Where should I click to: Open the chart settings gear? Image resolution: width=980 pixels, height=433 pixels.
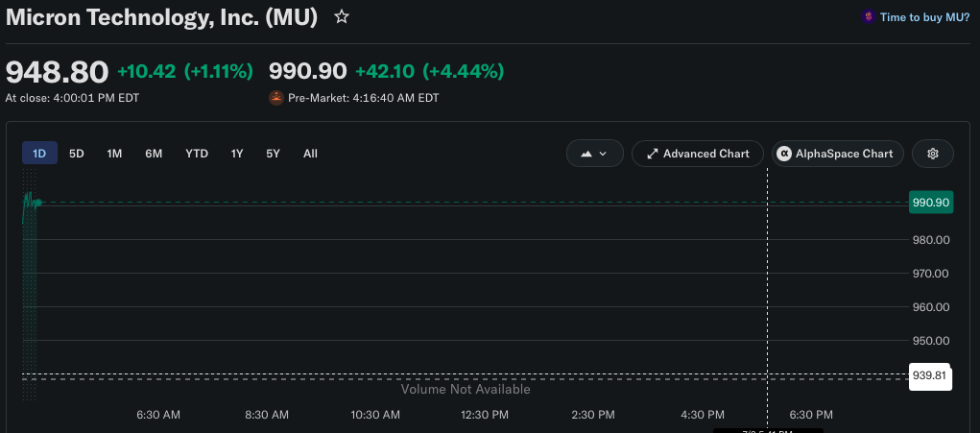(933, 154)
